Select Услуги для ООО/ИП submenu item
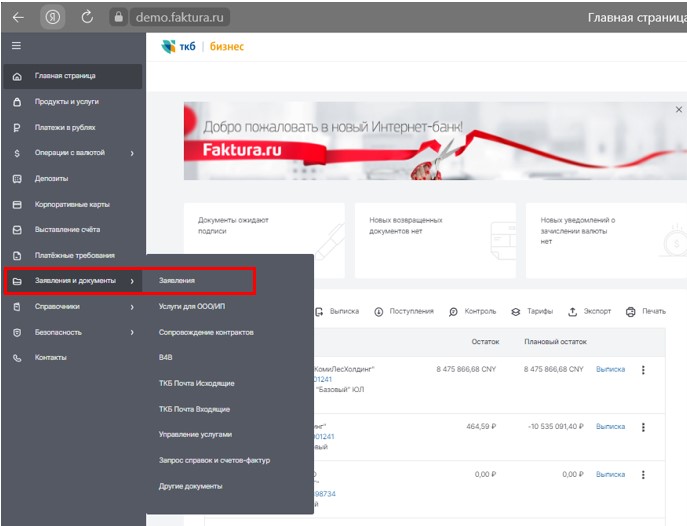 [x=192, y=306]
